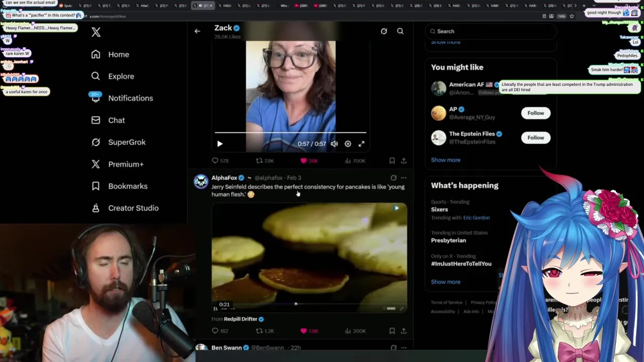The width and height of the screenshot is (644, 362).
Task: Reply to the AlphaFox post with 162 replies
Action: tap(220, 331)
